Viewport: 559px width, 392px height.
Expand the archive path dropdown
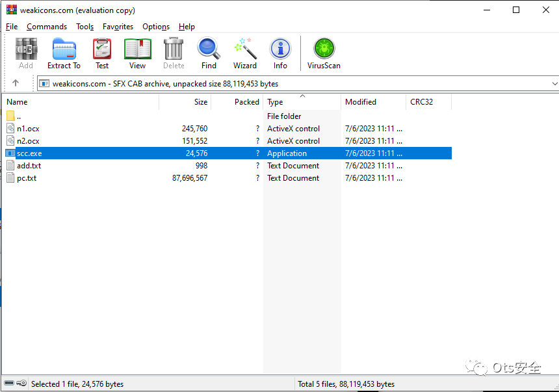coord(554,84)
